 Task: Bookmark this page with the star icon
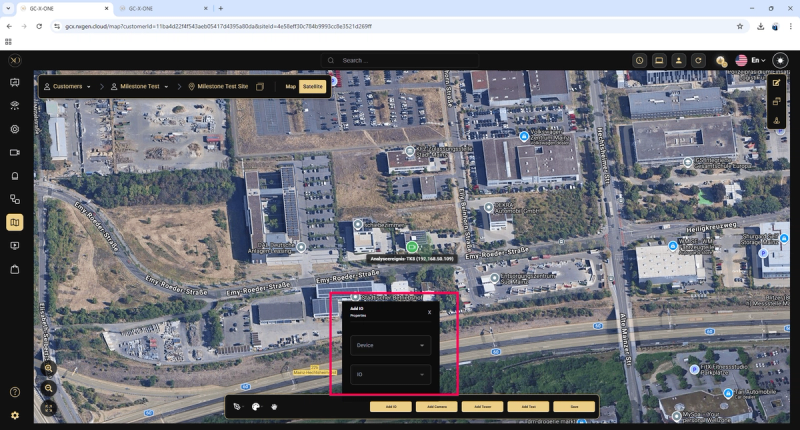(x=740, y=26)
